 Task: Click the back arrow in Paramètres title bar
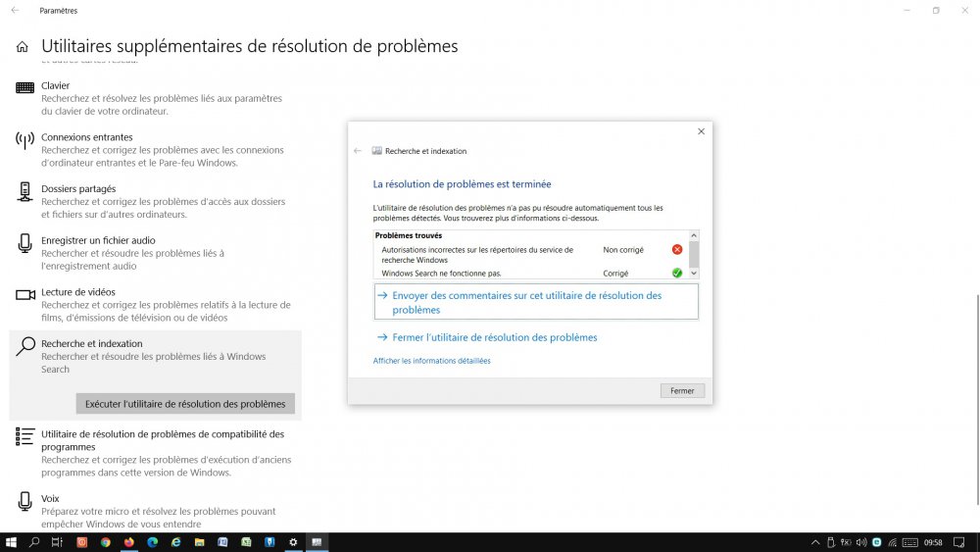pyautogui.click(x=15, y=11)
